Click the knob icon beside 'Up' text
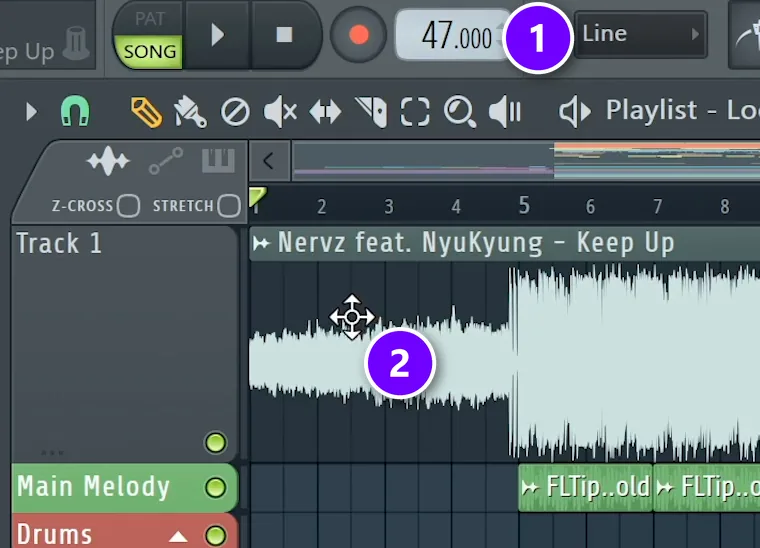This screenshot has width=760, height=548. 77,43
